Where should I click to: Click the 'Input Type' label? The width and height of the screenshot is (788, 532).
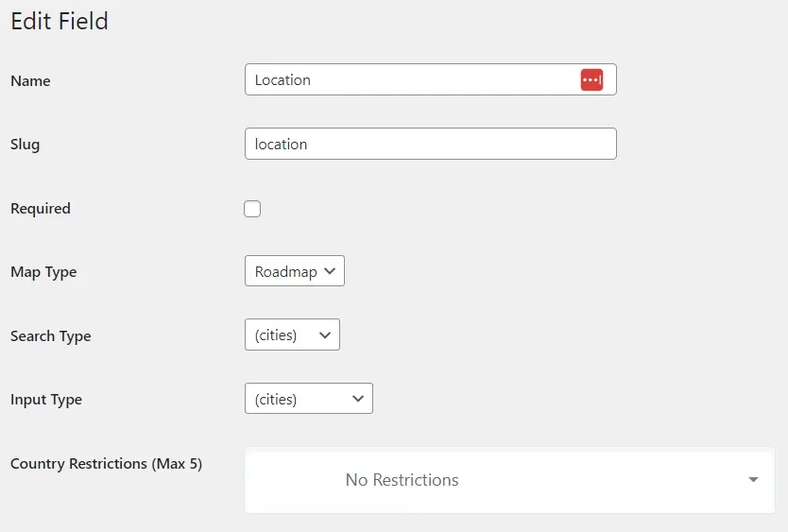click(46, 400)
